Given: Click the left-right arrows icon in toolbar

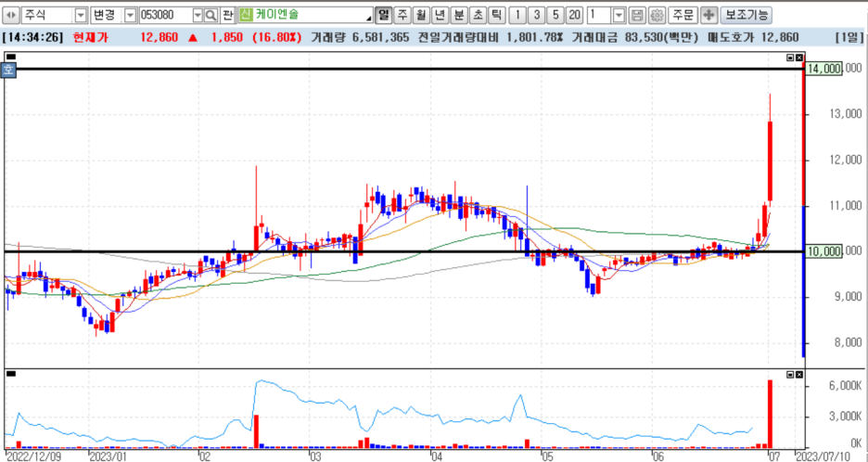Looking at the screenshot, I should tap(11, 15).
